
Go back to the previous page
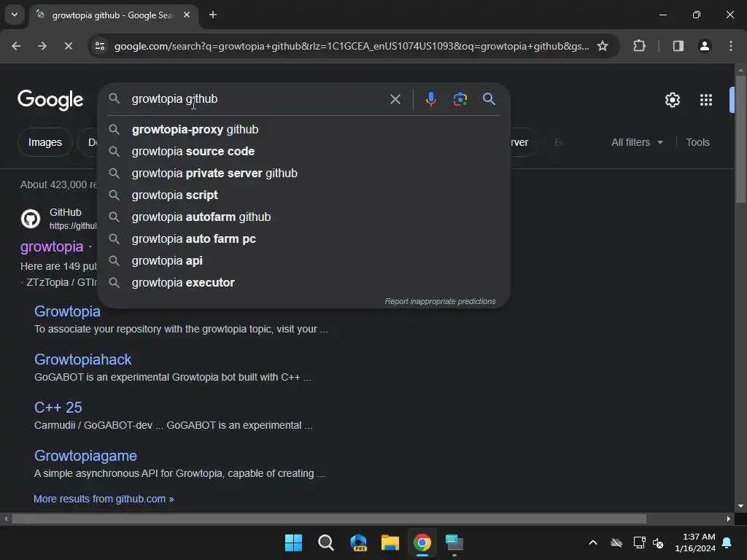pos(16,46)
